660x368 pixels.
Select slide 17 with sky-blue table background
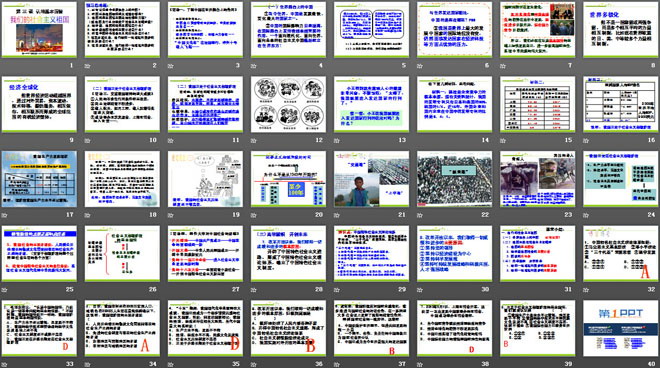click(x=39, y=179)
